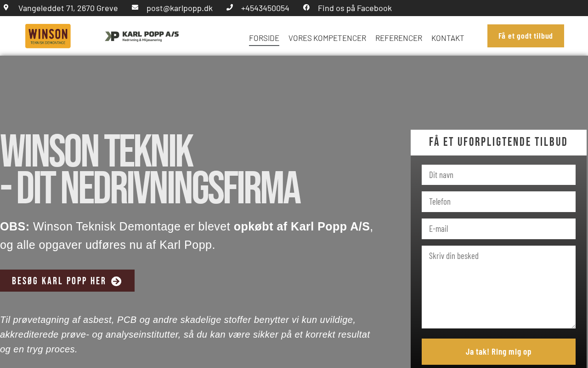Click the Winson Teknisk Demontage logo

[48, 36]
